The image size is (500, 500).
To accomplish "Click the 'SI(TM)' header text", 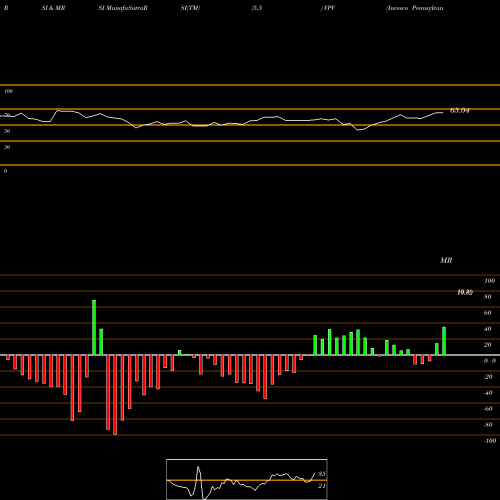I will coord(190,8).
